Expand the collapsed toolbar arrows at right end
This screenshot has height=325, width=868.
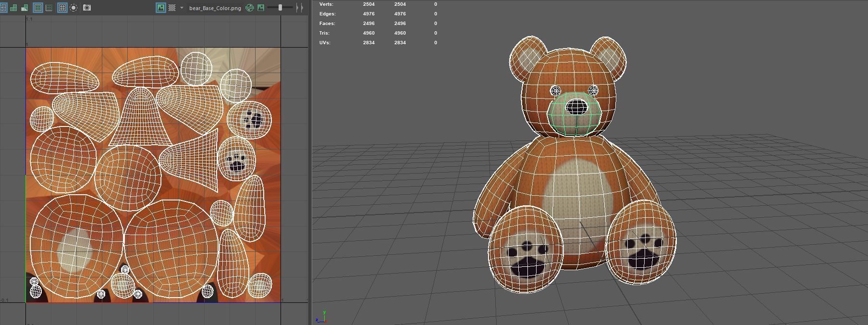pyautogui.click(x=300, y=8)
